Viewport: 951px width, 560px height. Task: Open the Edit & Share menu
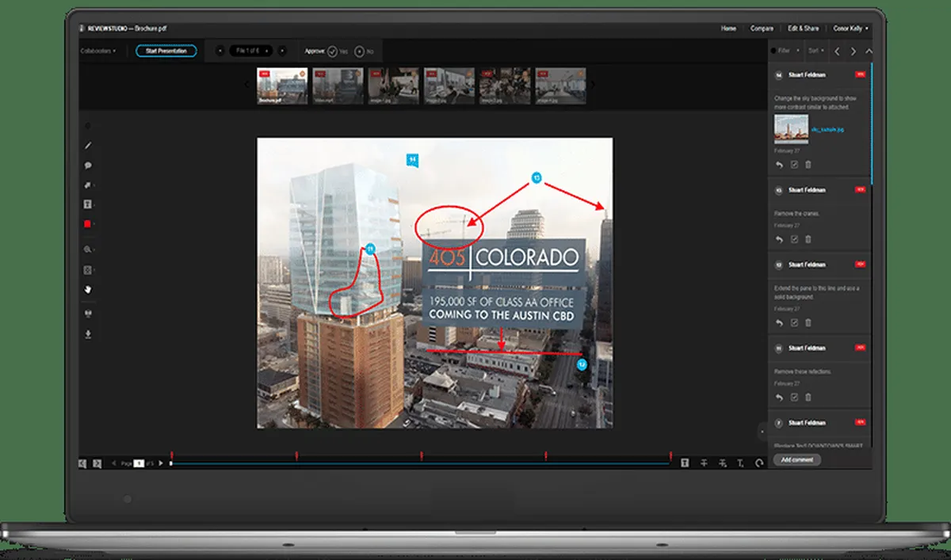(x=803, y=29)
